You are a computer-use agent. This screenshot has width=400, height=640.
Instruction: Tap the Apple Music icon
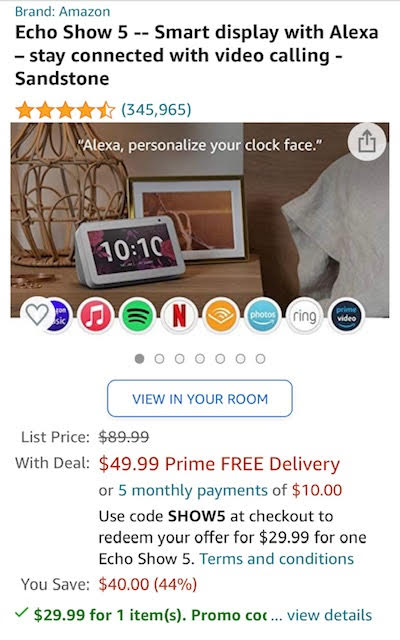coord(96,316)
